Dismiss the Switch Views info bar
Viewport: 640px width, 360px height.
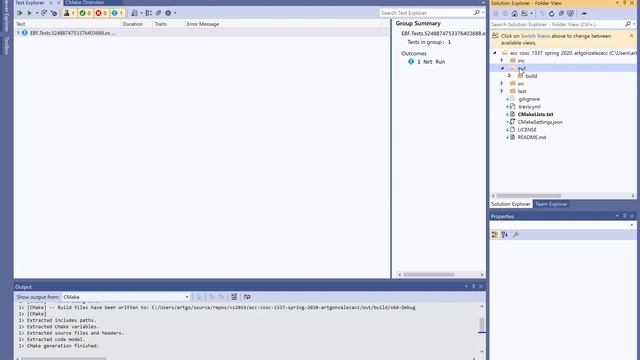(631, 36)
